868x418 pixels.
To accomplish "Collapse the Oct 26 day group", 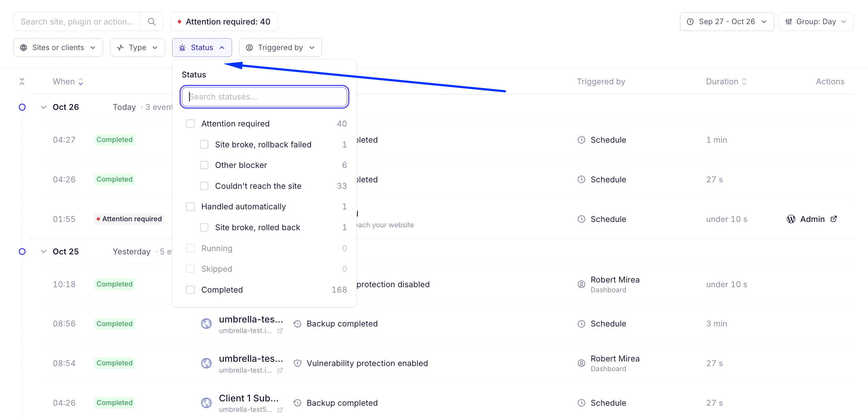I will coord(44,107).
